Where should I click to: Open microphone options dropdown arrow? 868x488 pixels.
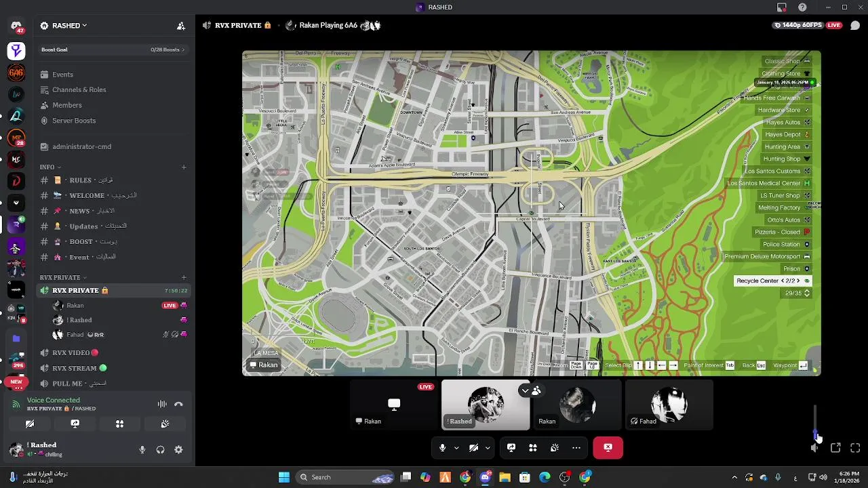pyautogui.click(x=456, y=447)
